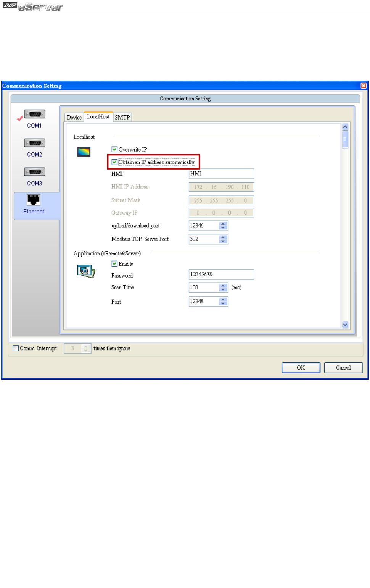
Task: Click the eRemote/eServer application icon
Action: [86, 271]
